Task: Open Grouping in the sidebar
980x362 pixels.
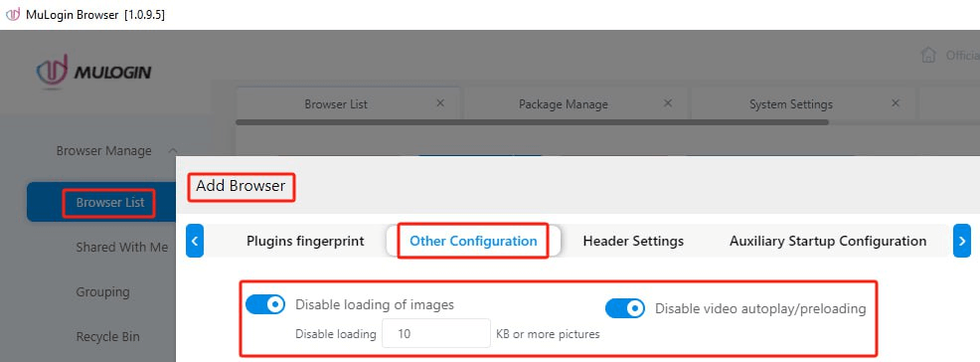Action: coord(102,292)
